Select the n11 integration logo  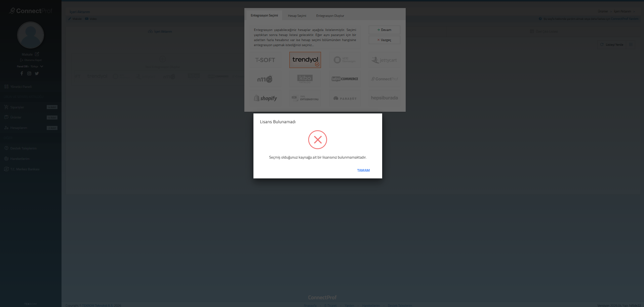point(265,79)
